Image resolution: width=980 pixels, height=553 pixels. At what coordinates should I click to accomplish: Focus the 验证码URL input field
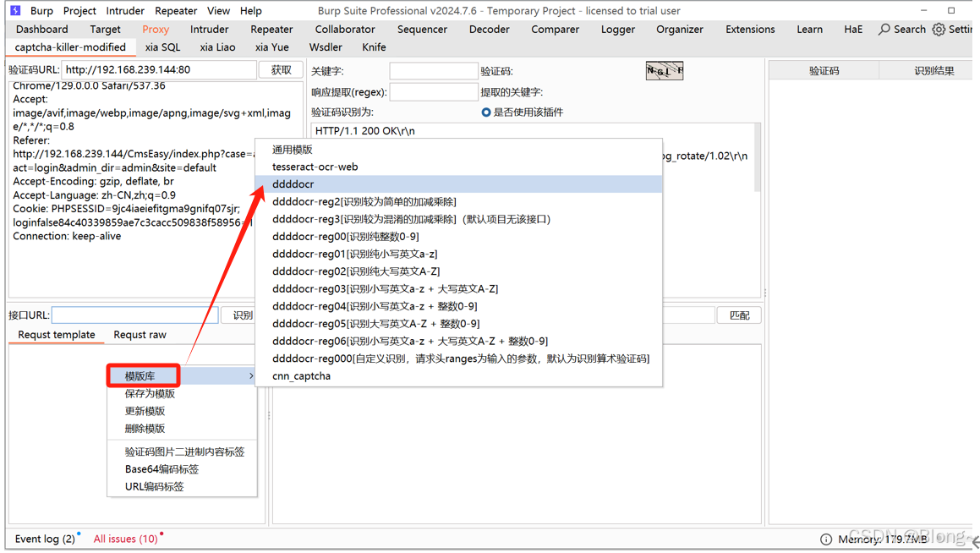pyautogui.click(x=159, y=70)
